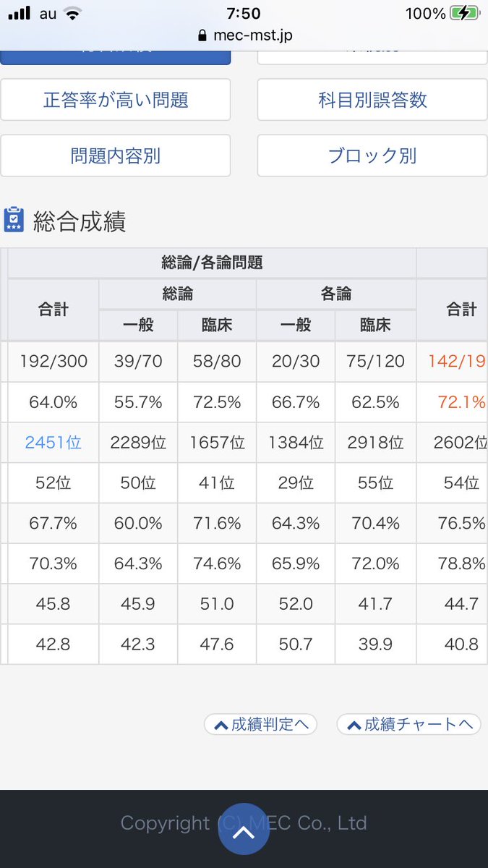Tap the battery icon in status bar
The width and height of the screenshot is (488, 868).
coord(463,13)
